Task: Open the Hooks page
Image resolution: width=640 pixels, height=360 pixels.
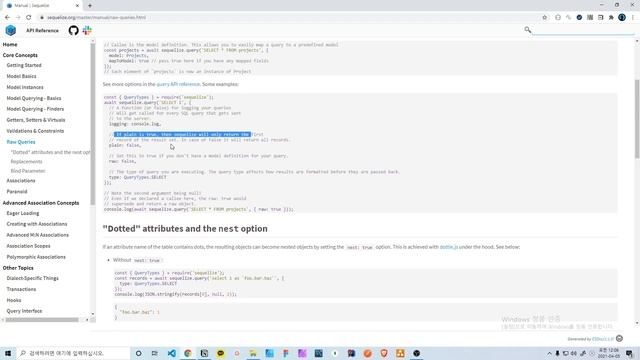Action: point(14,300)
